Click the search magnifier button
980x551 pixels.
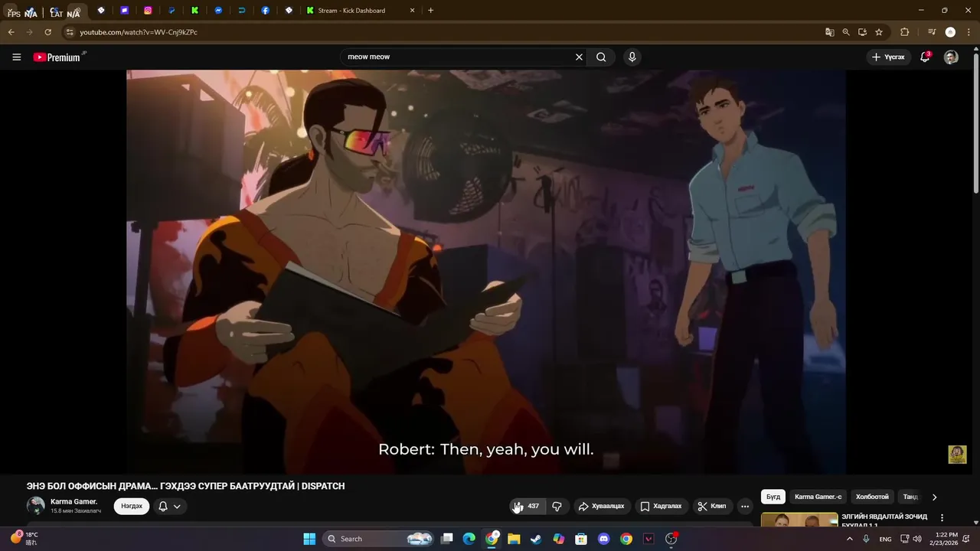pos(601,57)
